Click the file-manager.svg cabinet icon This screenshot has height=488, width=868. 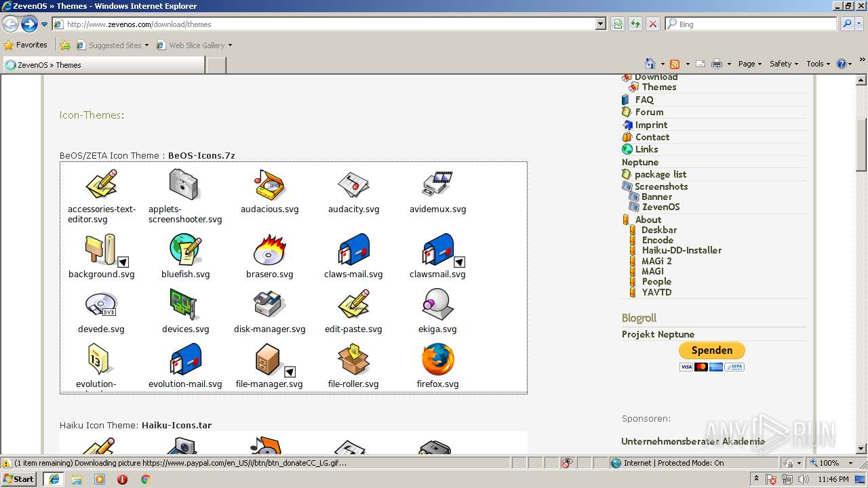(x=269, y=360)
